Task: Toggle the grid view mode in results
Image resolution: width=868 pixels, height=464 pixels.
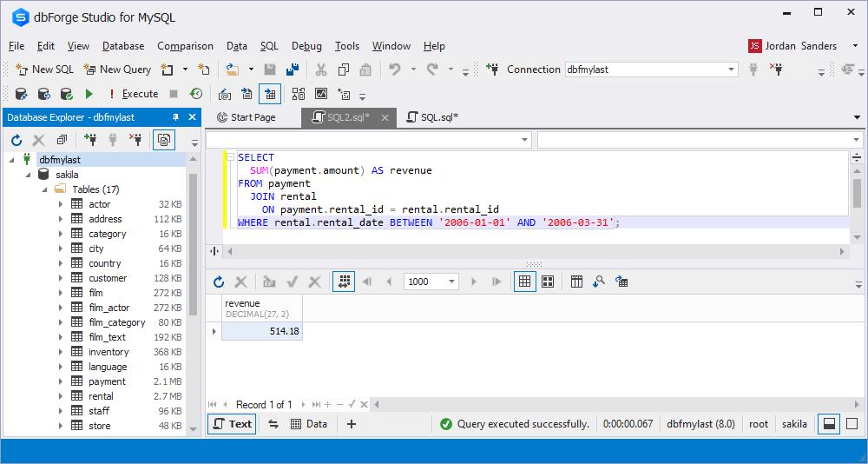Action: (524, 282)
